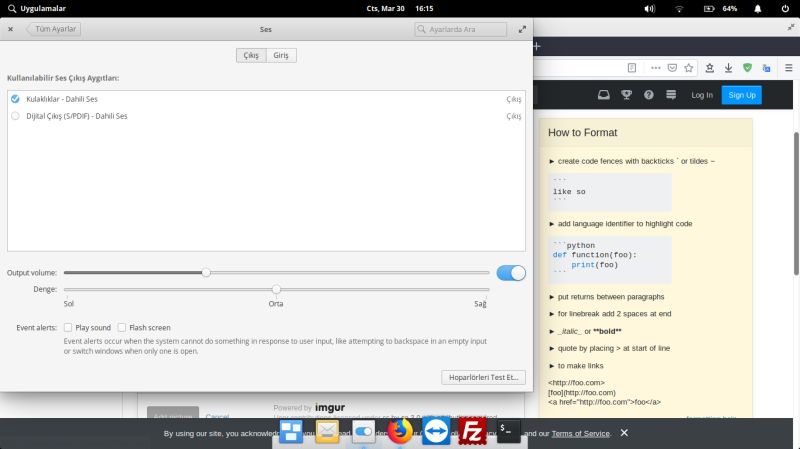
Task: Maximize the Ses settings window
Action: (x=522, y=29)
